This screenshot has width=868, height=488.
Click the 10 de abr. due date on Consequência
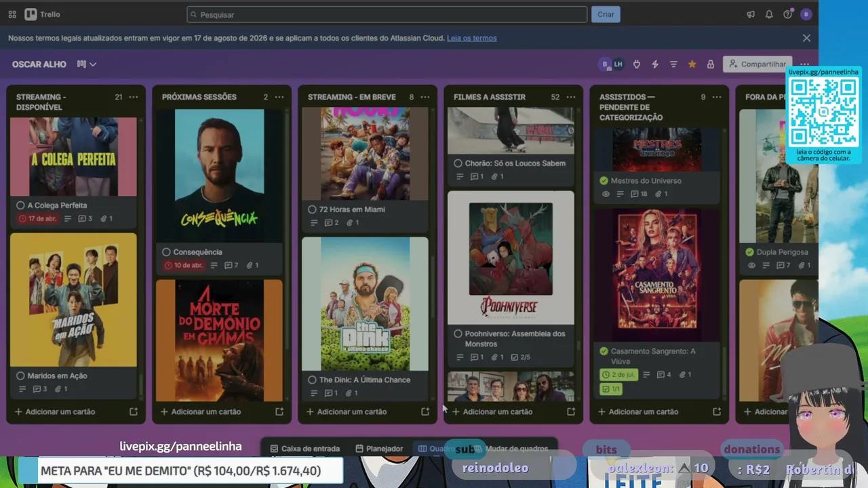(184, 265)
